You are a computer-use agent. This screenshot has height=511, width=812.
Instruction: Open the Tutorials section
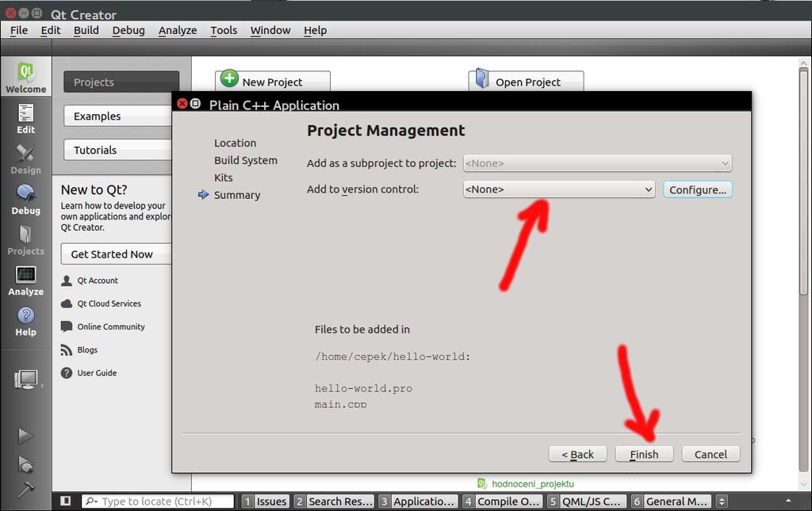[118, 150]
